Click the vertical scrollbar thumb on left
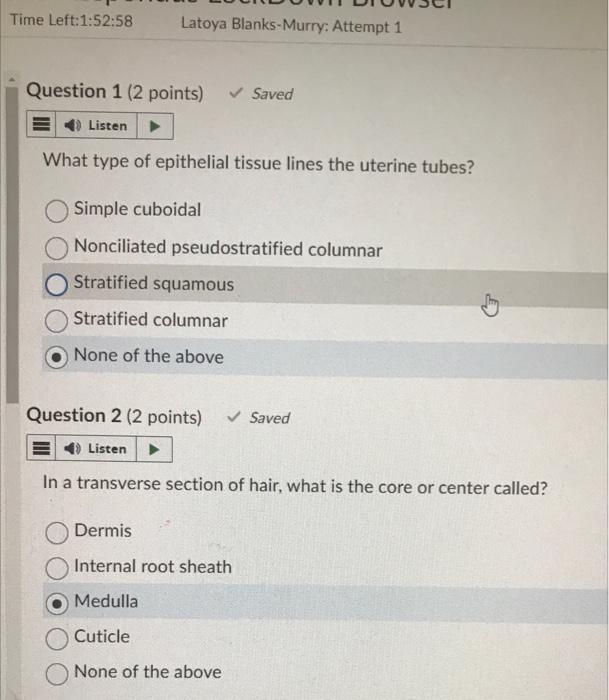This screenshot has height=700, width=609. (x=12, y=245)
